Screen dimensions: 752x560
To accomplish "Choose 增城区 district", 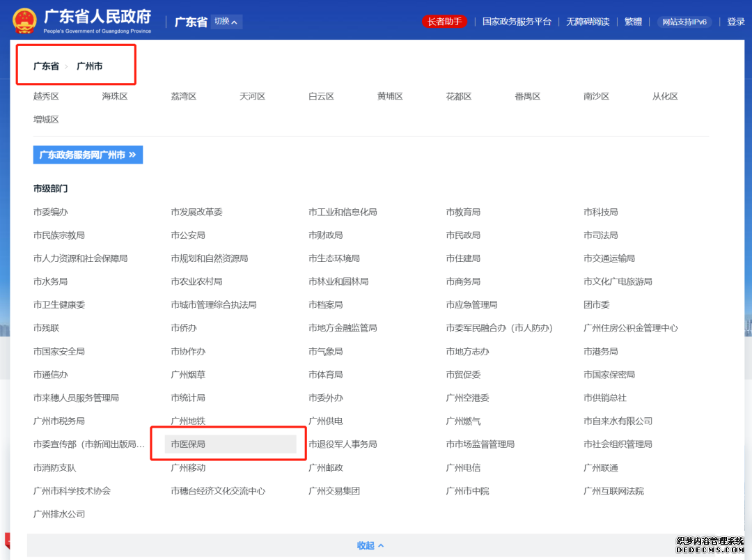I will pyautogui.click(x=46, y=120).
